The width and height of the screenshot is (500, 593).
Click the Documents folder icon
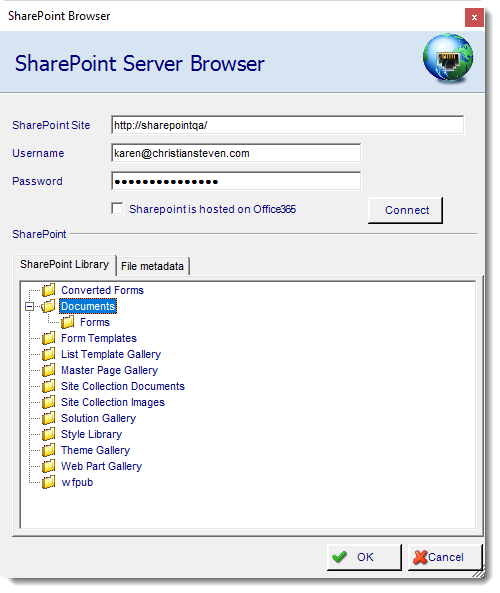[48, 306]
